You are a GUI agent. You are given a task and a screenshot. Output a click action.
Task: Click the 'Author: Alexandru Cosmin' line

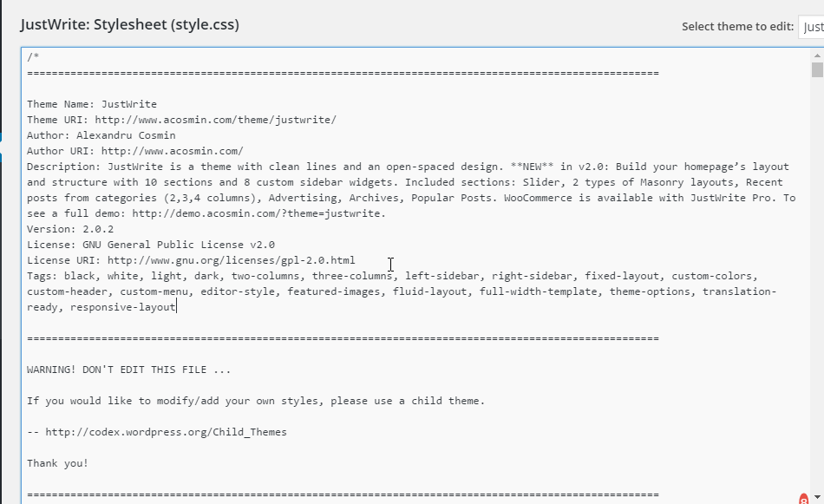[101, 135]
